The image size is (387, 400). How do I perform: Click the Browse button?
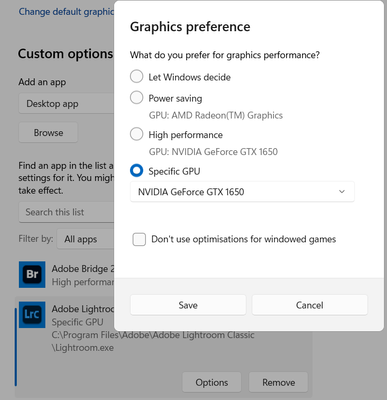point(48,133)
